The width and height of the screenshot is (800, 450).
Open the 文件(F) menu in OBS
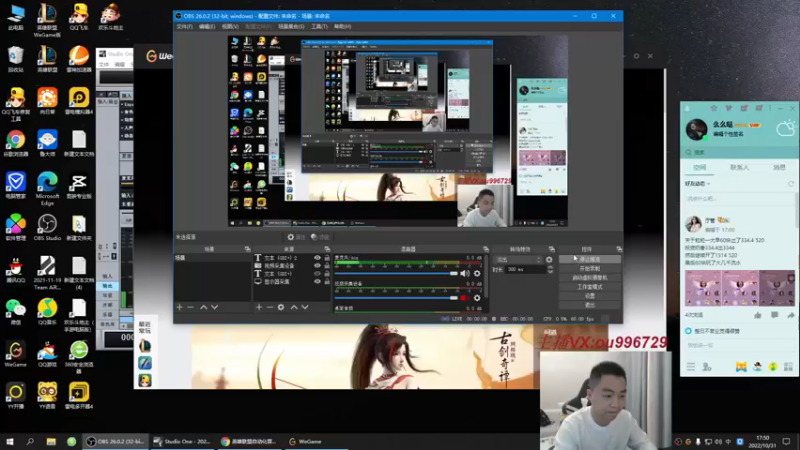click(x=184, y=27)
